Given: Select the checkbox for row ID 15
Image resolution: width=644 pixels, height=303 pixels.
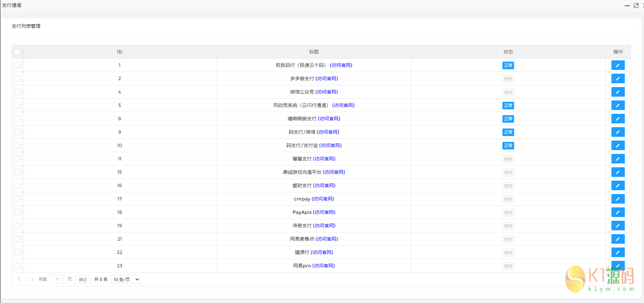Looking at the screenshot, I should (x=17, y=172).
